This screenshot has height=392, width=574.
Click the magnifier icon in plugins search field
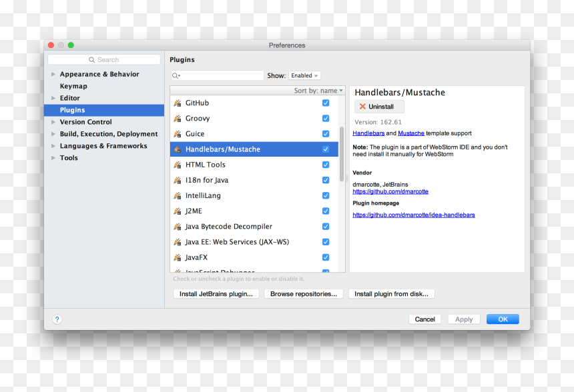176,76
